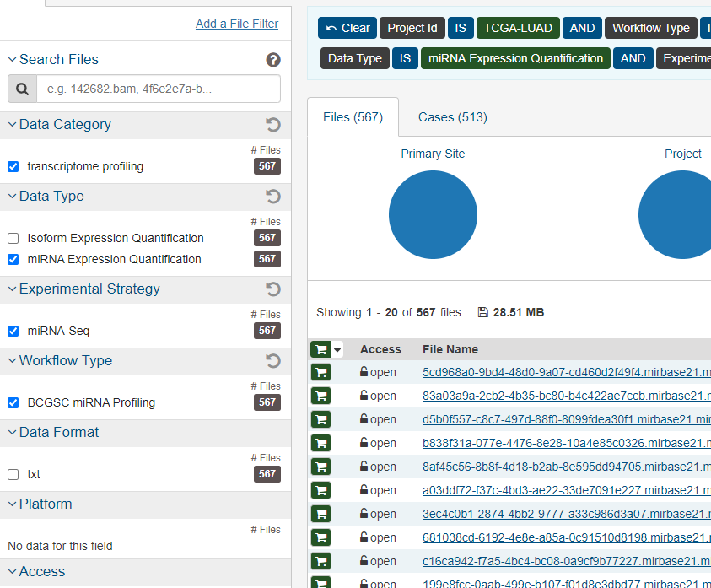Image resolution: width=711 pixels, height=588 pixels.
Task: Collapse the Platform facet
Action: (x=13, y=504)
